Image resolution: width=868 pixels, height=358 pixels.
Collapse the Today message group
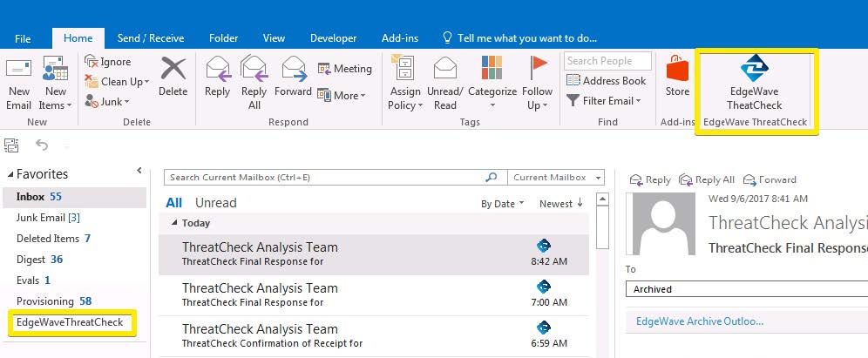click(174, 223)
